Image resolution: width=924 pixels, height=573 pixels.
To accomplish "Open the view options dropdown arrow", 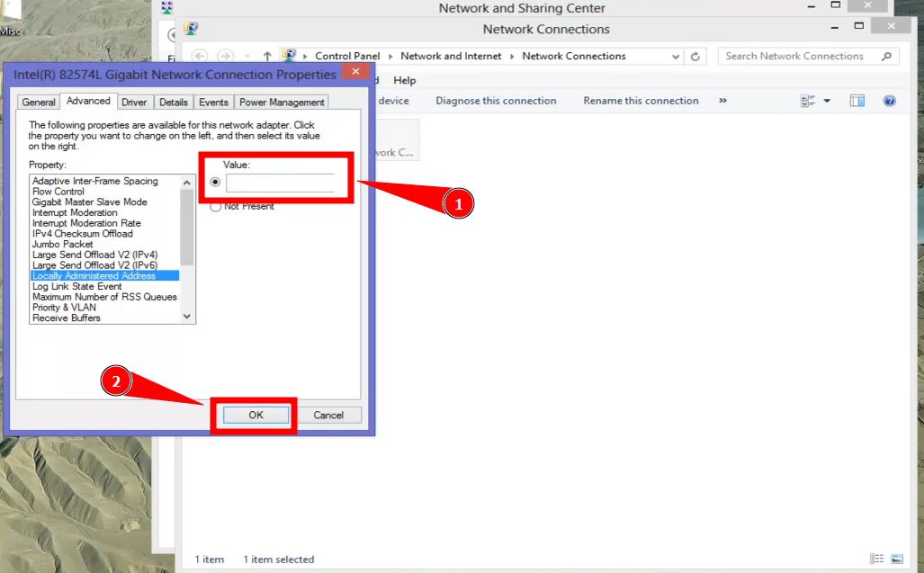I will pos(827,101).
